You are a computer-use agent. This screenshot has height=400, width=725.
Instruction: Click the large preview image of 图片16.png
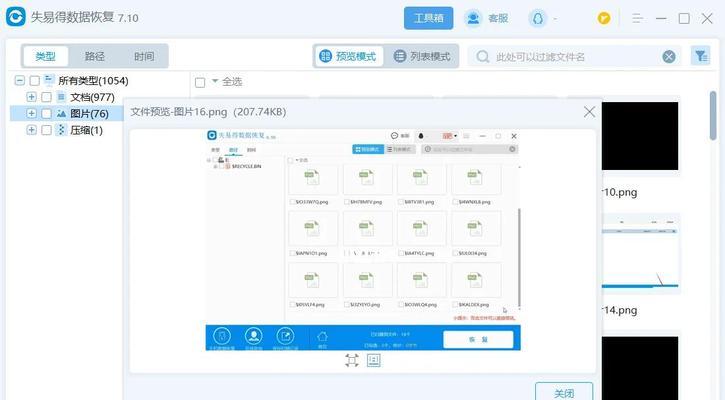click(x=363, y=240)
